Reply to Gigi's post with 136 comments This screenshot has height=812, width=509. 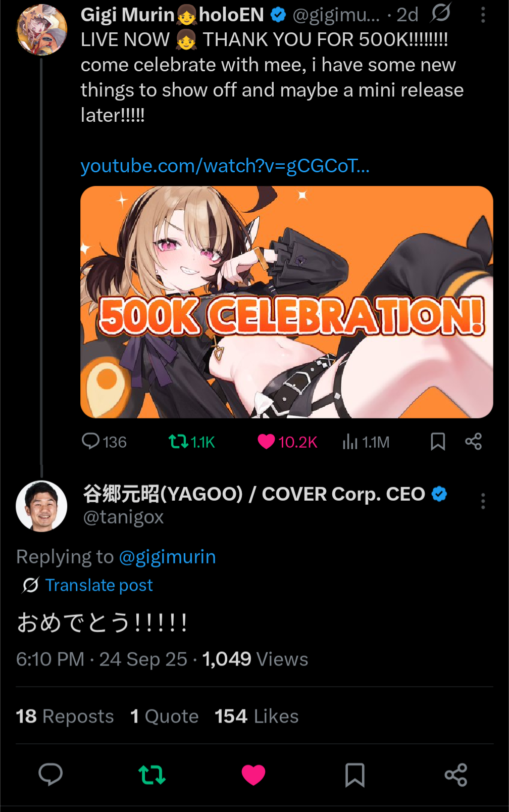click(x=104, y=442)
